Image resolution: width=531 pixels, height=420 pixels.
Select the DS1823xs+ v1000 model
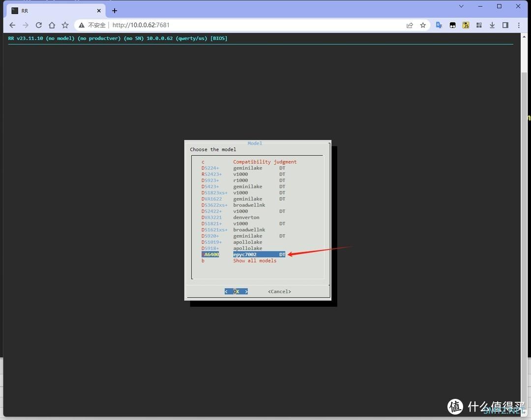pyautogui.click(x=243, y=193)
